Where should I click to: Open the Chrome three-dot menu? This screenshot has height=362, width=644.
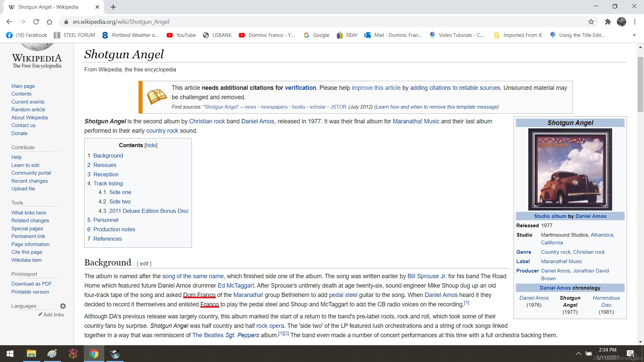(x=635, y=22)
